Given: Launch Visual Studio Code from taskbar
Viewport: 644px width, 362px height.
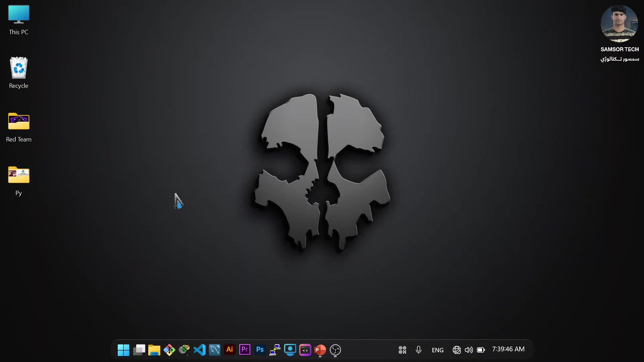Looking at the screenshot, I should tap(200, 350).
